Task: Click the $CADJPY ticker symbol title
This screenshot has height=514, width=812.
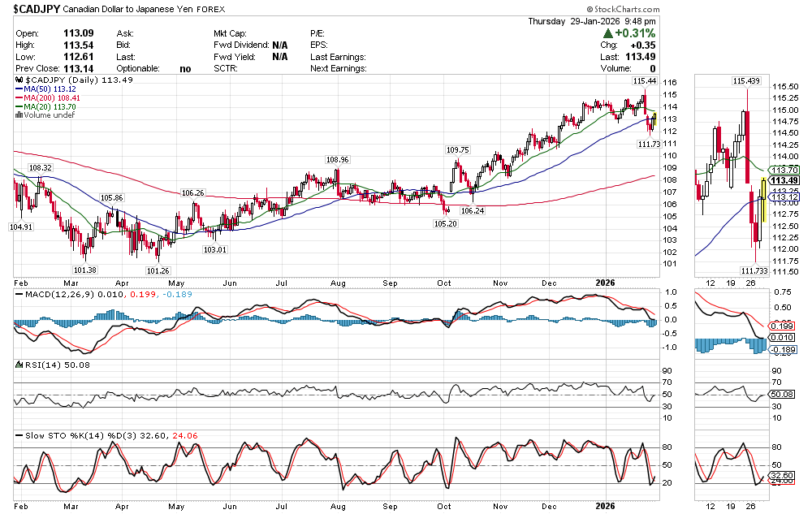Action: [x=41, y=7]
